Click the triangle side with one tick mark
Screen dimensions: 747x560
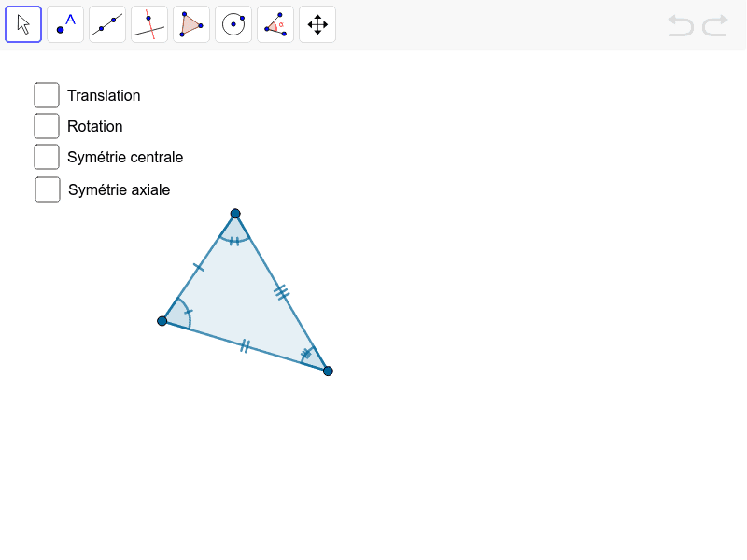[x=199, y=267]
